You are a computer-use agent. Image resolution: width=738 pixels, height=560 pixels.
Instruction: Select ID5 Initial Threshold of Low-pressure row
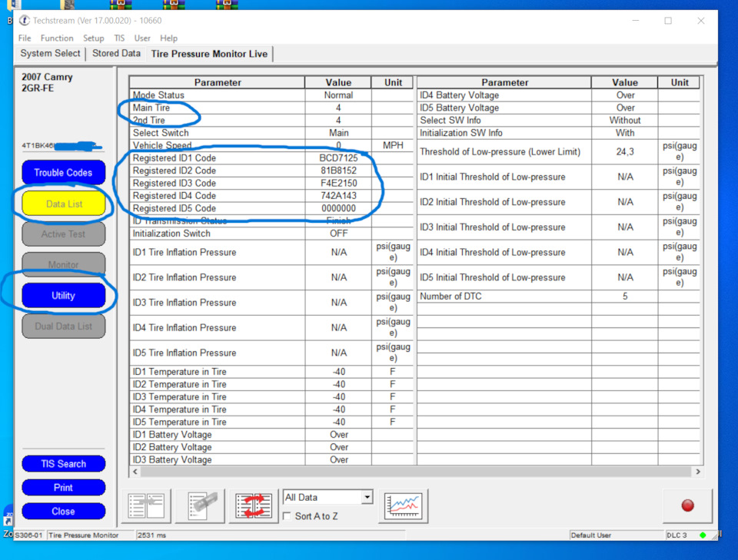point(558,277)
